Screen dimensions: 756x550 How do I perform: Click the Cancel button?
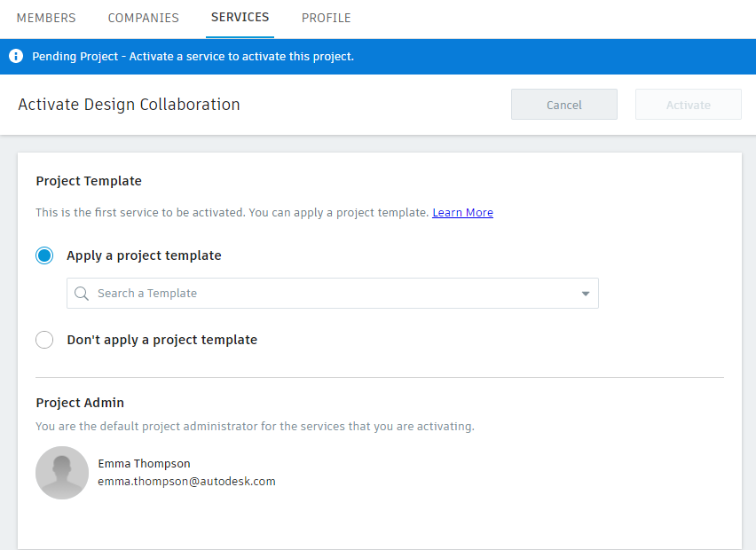tap(563, 104)
